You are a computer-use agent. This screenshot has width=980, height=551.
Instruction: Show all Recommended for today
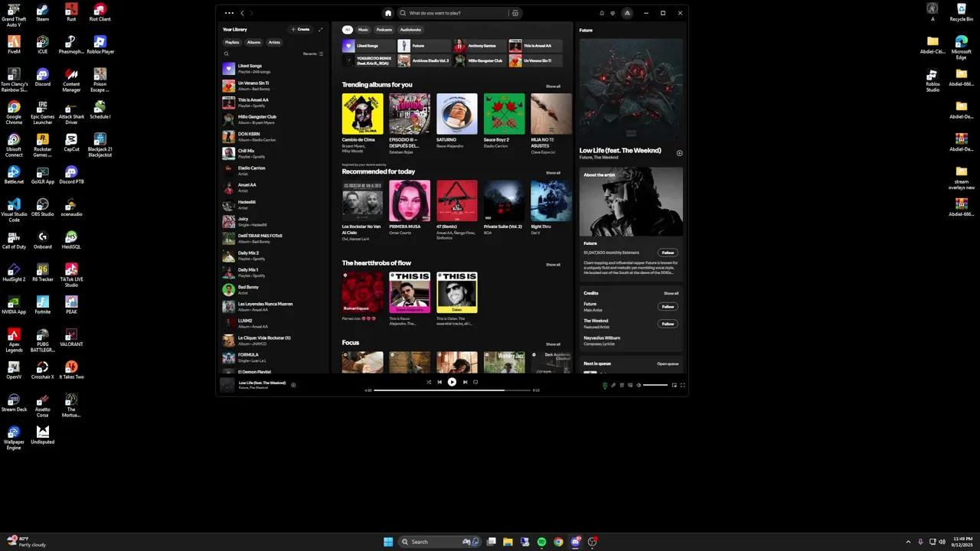[x=553, y=173]
